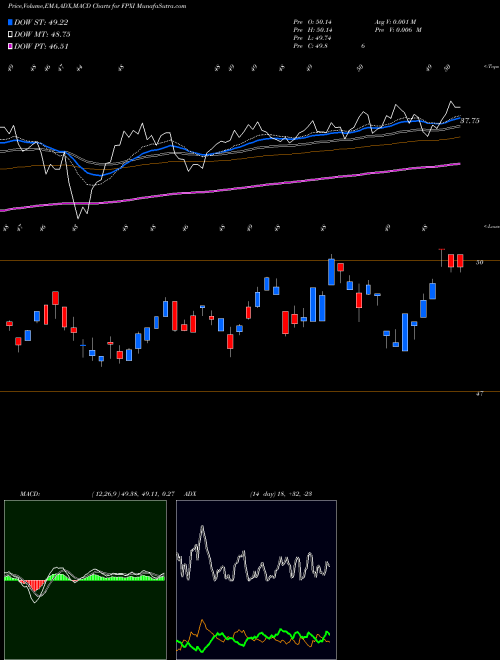Click the latest red candlestick at far right
This screenshot has height=660, width=500.
coord(460,261)
